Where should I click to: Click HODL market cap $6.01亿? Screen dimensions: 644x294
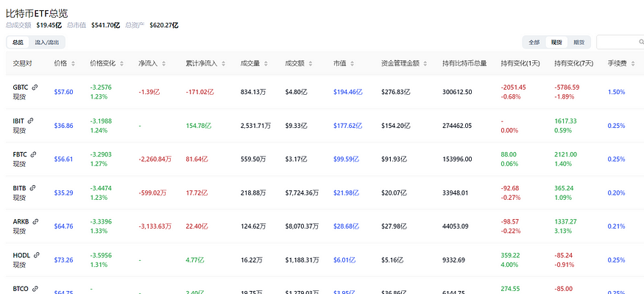[344, 260]
